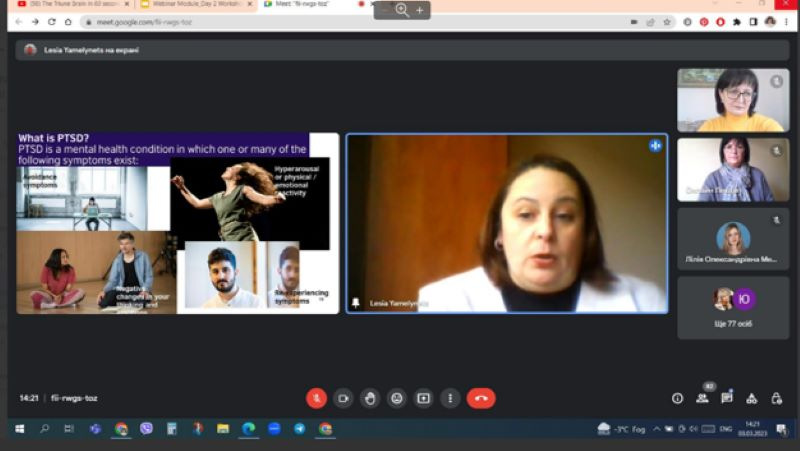Open Windows notification center

(x=781, y=429)
